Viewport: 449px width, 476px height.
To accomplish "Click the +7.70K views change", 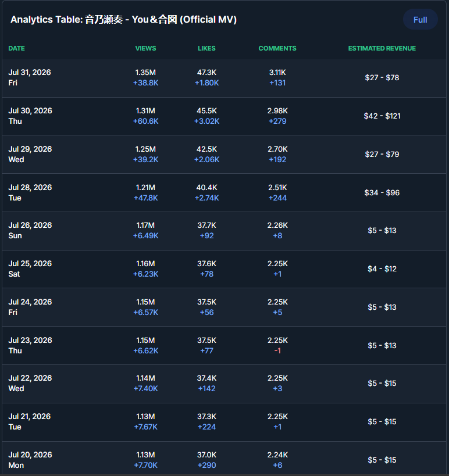I will tap(145, 465).
